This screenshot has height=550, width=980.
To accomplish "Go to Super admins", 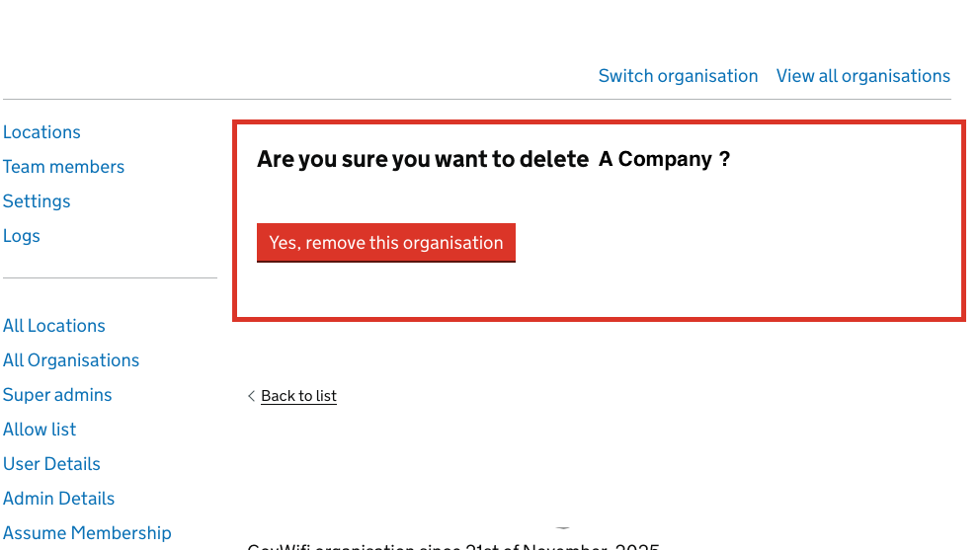I will pyautogui.click(x=57, y=395).
